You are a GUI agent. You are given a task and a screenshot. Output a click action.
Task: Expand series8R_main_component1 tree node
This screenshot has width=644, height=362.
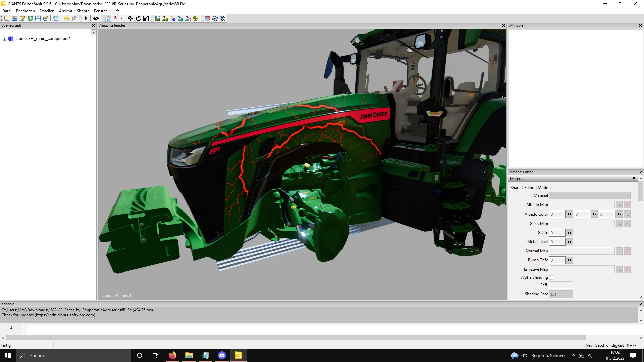(5, 39)
